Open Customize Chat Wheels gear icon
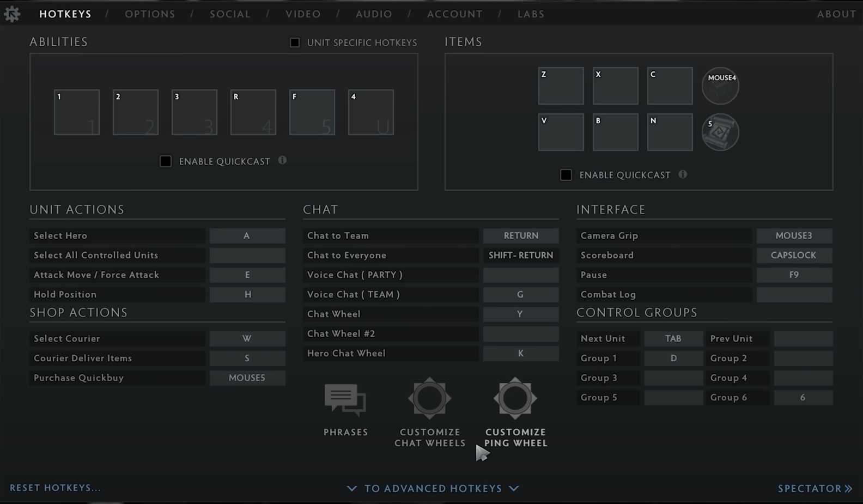Screen dimensions: 863x504 (x=429, y=399)
